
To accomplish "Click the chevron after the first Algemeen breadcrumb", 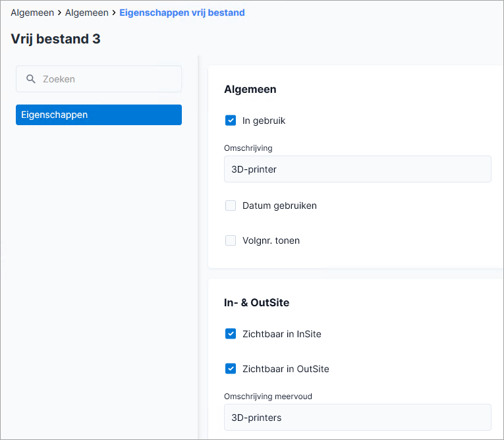I will click(59, 13).
